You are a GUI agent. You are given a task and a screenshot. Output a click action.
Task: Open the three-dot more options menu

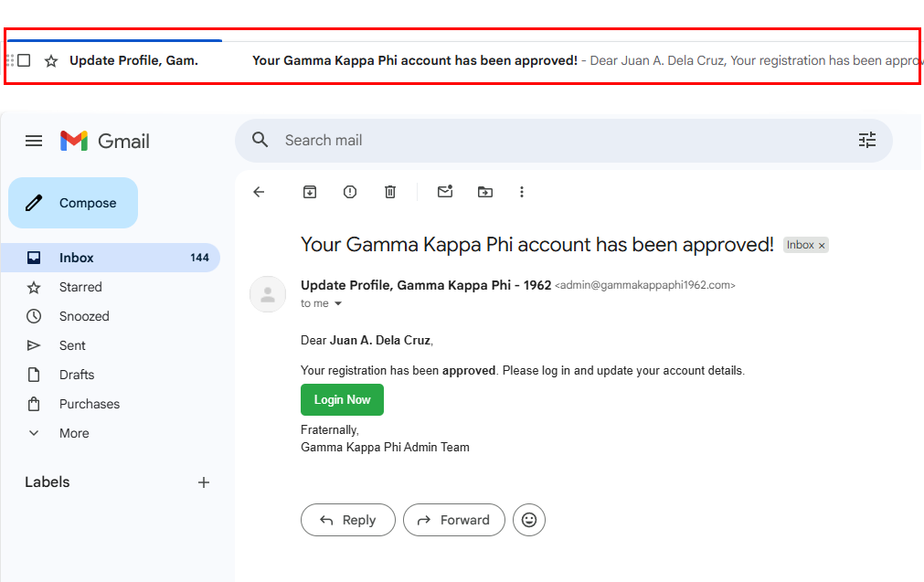522,192
